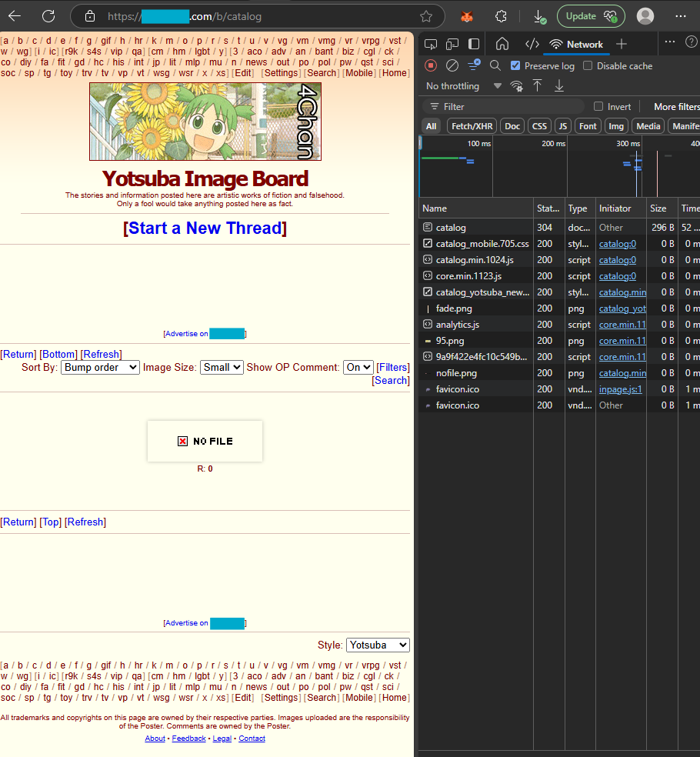Open network search magnifier

pos(495,66)
